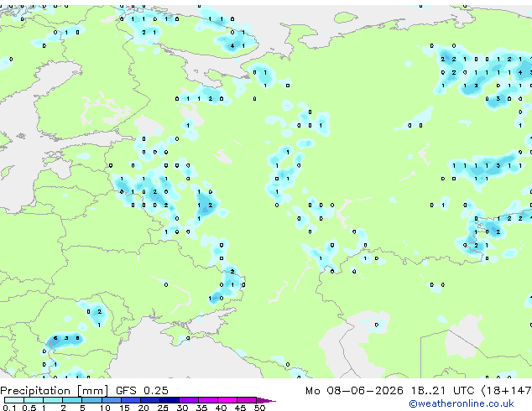This screenshot has height=411, width=532.
Task: Click the forecast date 'Mo 08-06-2026'
Action: [354, 391]
